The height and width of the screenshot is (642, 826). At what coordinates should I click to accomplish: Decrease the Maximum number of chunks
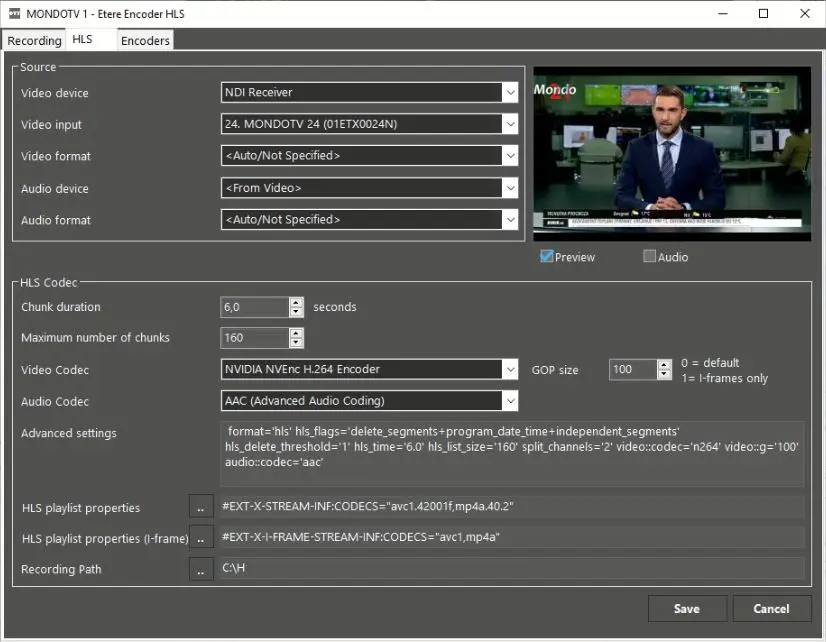pyautogui.click(x=296, y=343)
